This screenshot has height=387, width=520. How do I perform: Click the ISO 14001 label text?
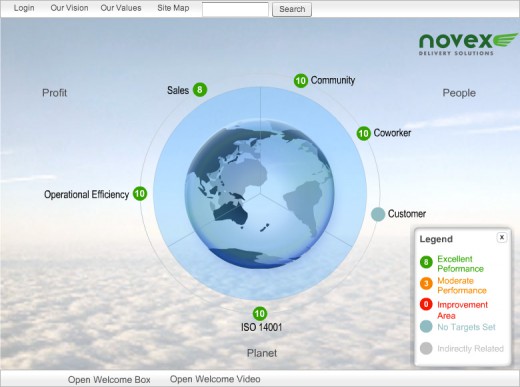pyautogui.click(x=262, y=327)
